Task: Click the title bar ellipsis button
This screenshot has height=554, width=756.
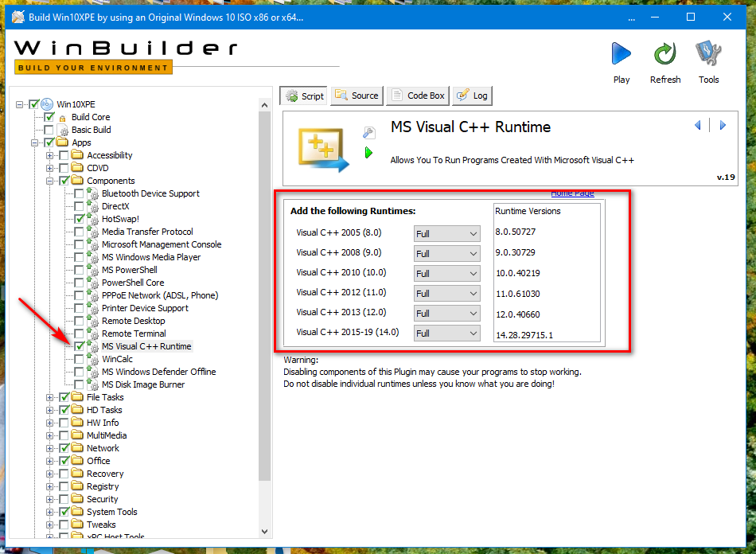Action: (631, 18)
